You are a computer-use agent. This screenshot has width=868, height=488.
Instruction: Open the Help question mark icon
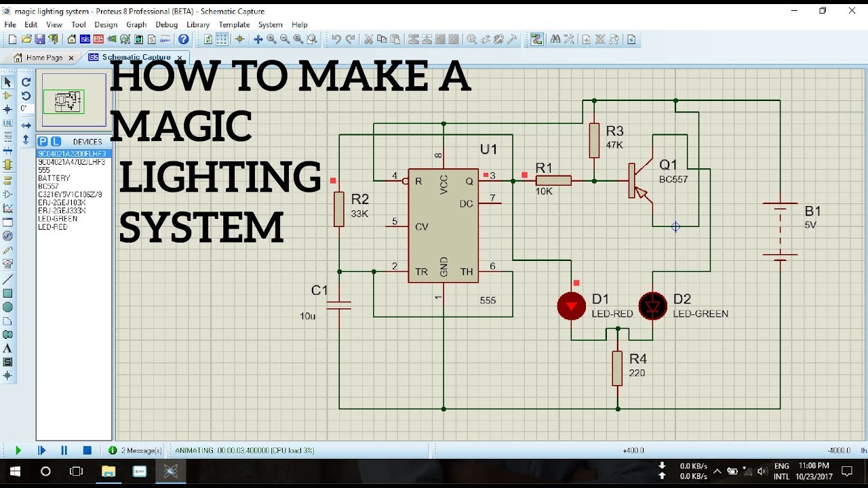tap(183, 39)
